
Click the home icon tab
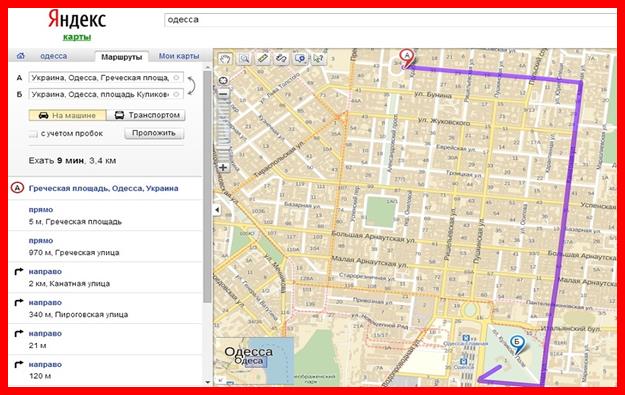(x=20, y=56)
